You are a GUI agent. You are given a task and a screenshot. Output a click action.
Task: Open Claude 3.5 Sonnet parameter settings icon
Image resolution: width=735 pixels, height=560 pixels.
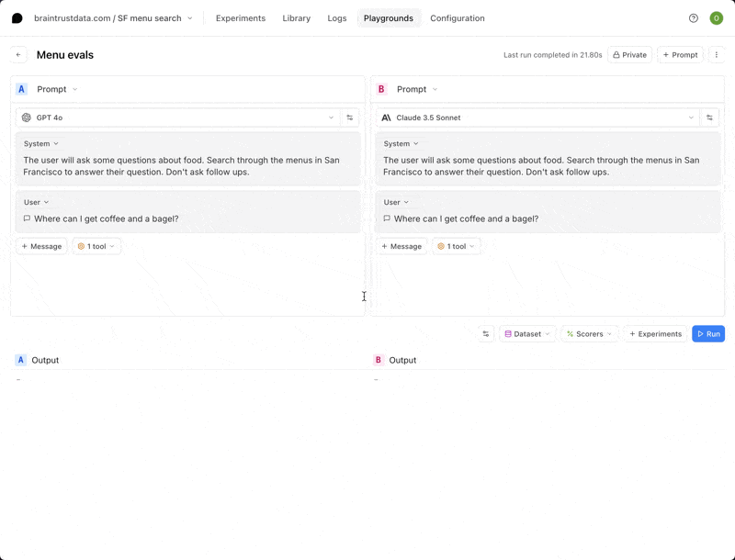[x=709, y=118]
